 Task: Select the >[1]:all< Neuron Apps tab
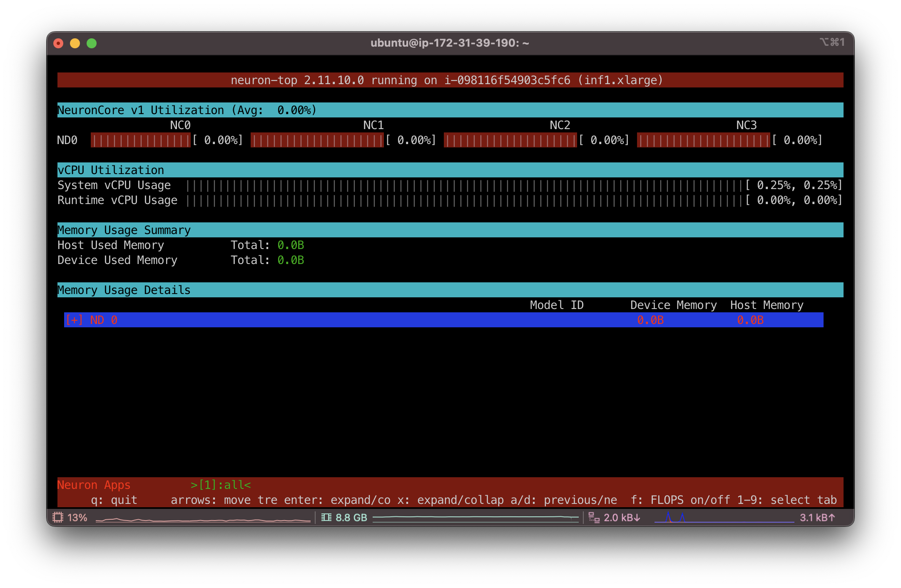[221, 485]
